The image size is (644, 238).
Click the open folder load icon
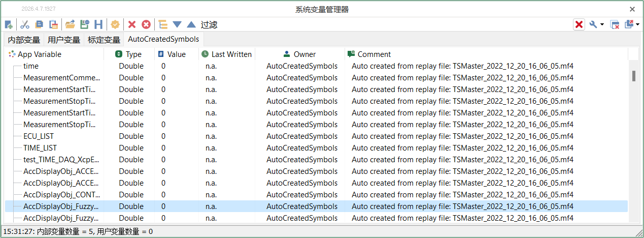[70, 24]
